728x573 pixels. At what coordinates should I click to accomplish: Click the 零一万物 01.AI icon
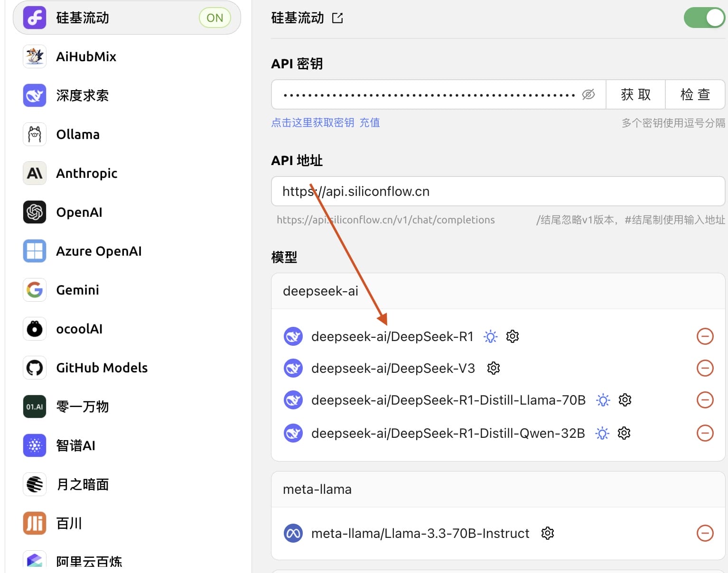35,407
